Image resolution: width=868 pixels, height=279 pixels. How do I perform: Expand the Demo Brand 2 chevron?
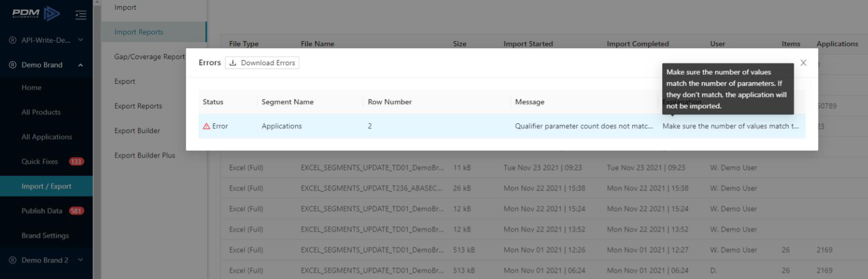click(x=80, y=260)
